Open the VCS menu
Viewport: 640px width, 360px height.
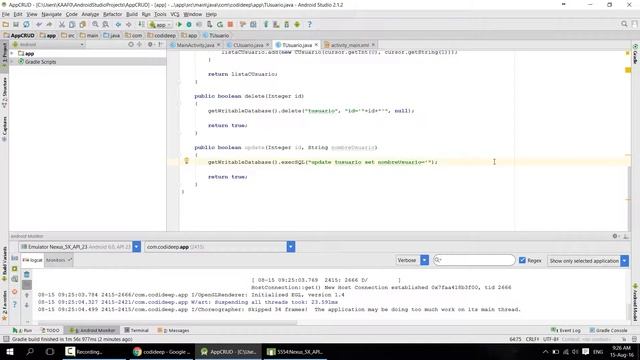point(175,14)
